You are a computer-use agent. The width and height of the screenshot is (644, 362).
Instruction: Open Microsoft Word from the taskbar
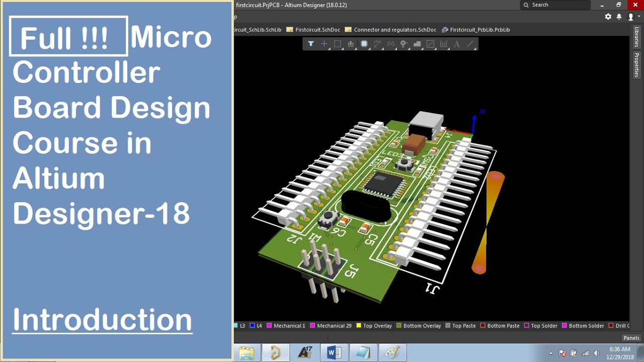(x=334, y=353)
